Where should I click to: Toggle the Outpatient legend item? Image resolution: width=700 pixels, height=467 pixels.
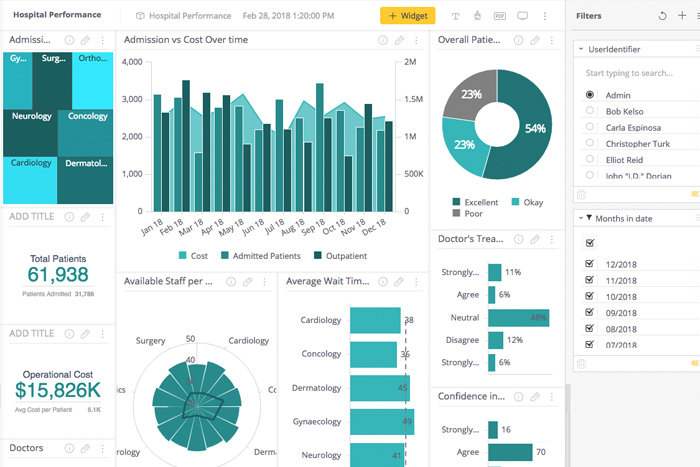(x=341, y=256)
